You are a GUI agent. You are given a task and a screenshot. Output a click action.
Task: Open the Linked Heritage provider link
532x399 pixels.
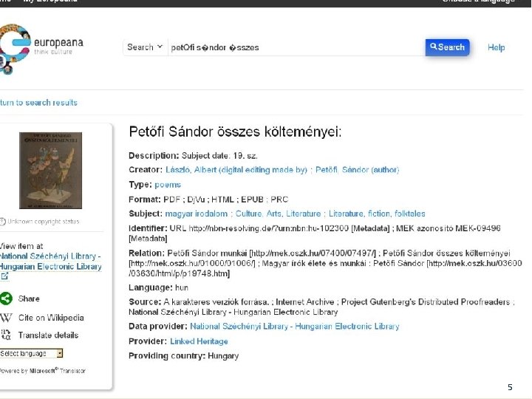199,341
